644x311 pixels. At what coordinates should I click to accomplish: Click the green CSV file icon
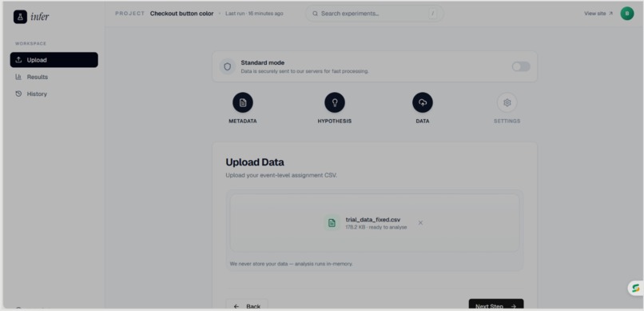(x=332, y=223)
